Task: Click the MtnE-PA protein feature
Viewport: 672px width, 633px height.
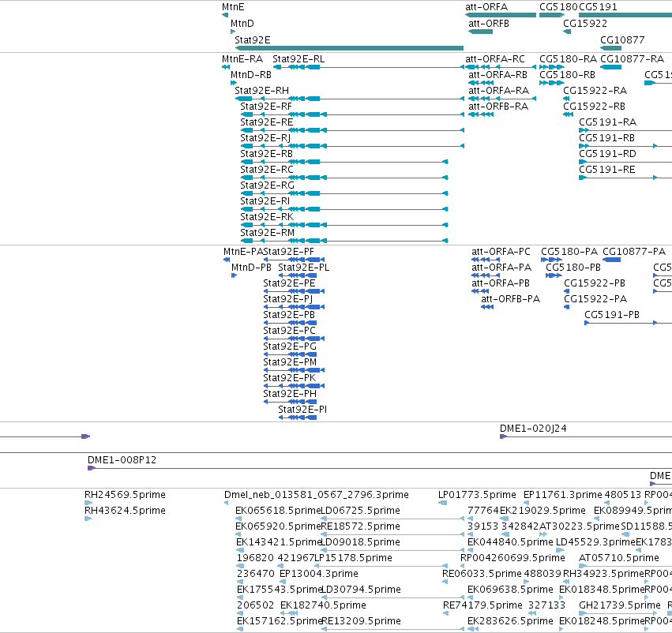Action: tap(227, 260)
